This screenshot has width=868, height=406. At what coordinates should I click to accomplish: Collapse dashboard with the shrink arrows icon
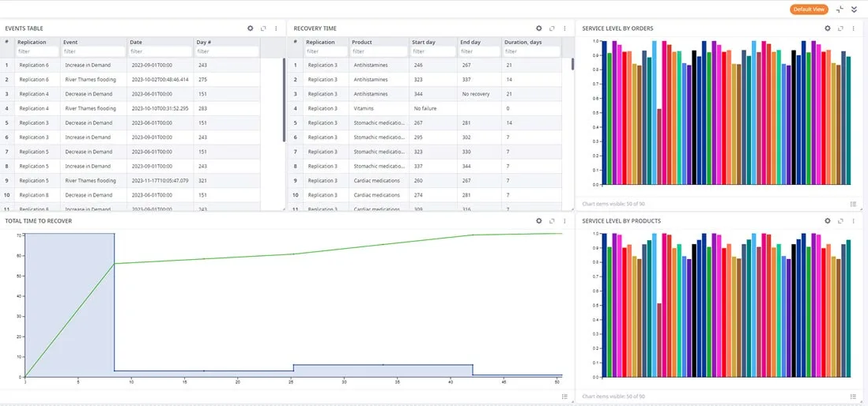pyautogui.click(x=840, y=9)
